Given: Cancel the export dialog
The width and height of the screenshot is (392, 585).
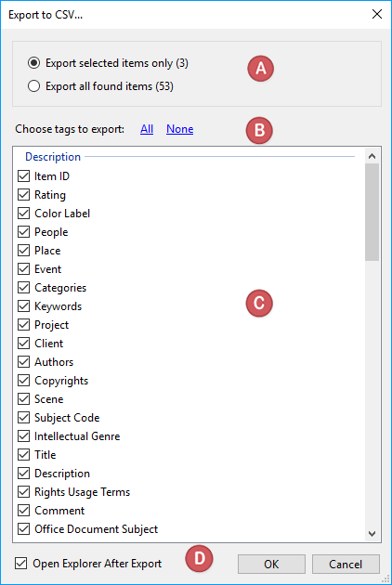Looking at the screenshot, I should [346, 564].
